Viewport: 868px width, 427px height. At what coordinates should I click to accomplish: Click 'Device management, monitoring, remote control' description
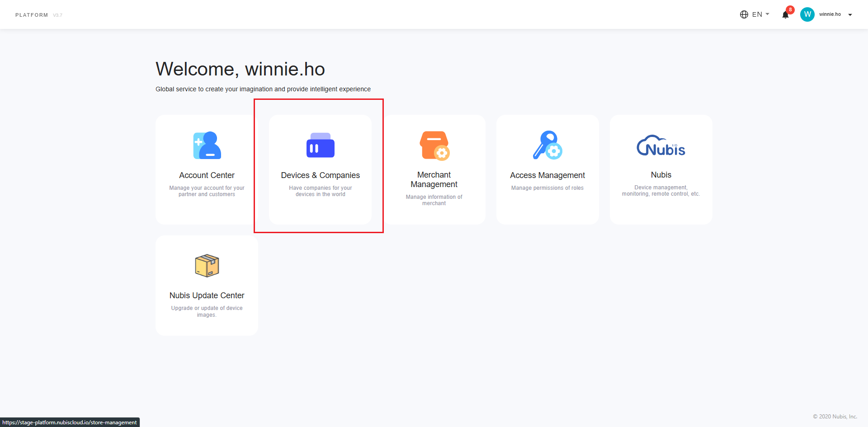pos(661,191)
